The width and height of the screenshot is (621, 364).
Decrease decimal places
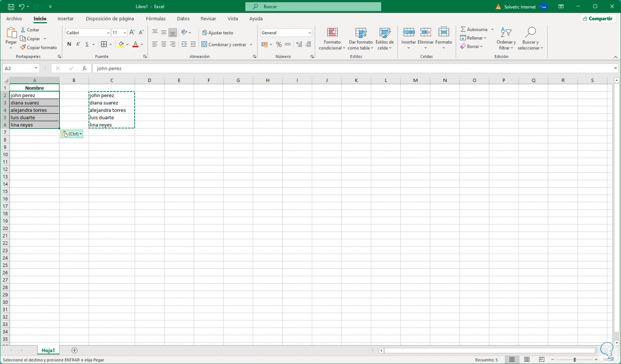click(308, 44)
